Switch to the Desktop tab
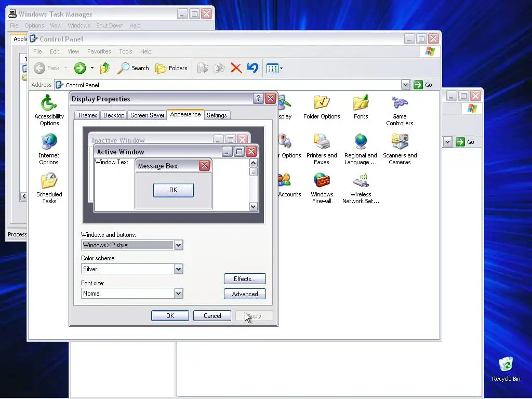The height and width of the screenshot is (399, 532). point(114,115)
